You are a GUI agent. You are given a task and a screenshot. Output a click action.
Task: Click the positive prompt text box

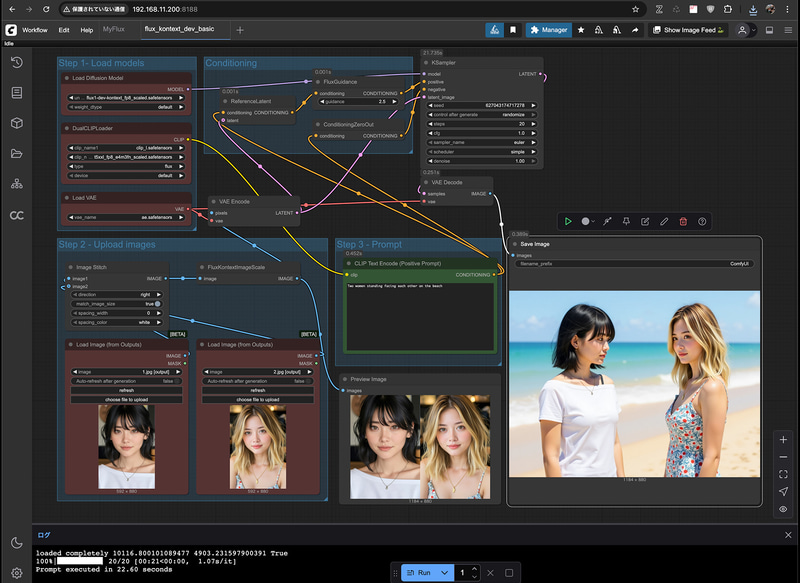(418, 315)
